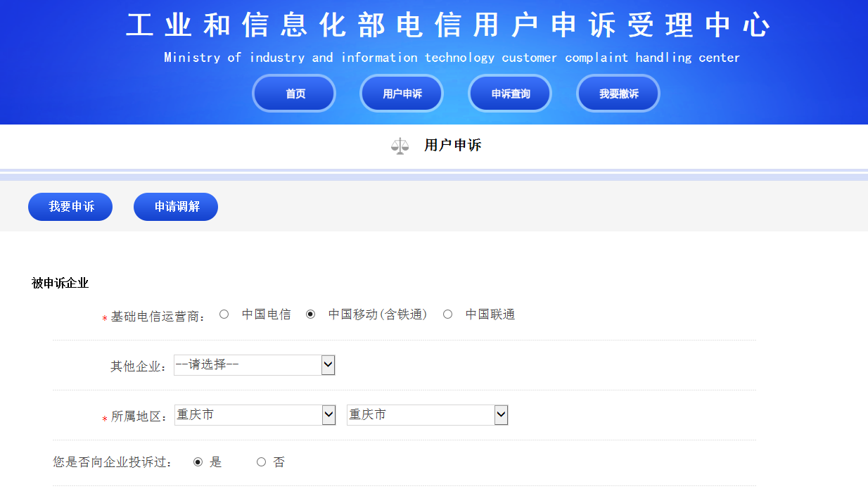Click 我要撤诉 navigation button

[x=618, y=94]
